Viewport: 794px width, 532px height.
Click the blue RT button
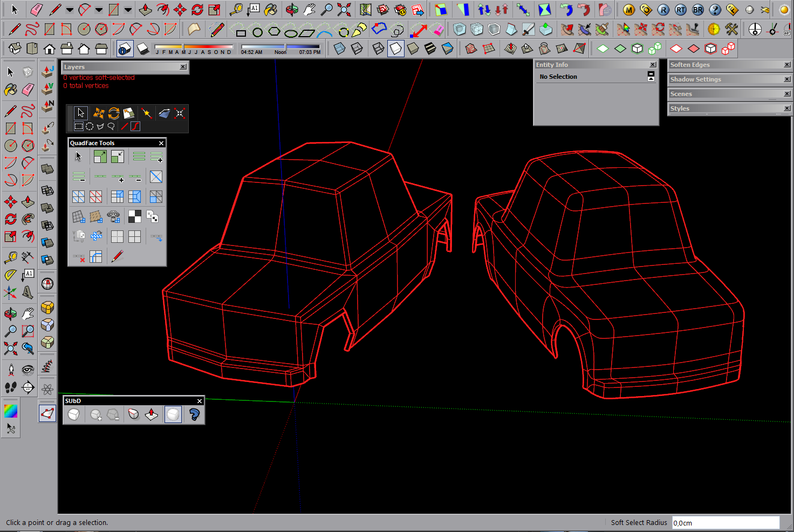[x=681, y=10]
